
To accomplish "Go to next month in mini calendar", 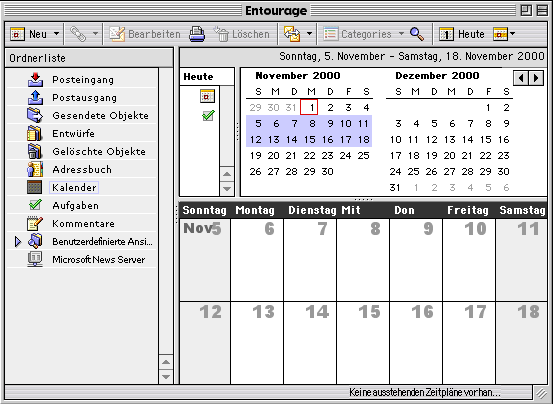I will [536, 78].
